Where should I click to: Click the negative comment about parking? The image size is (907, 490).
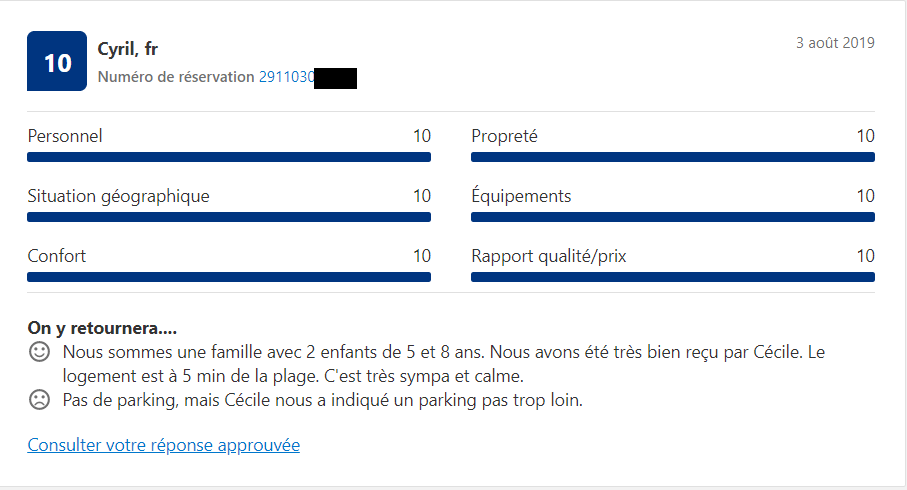tap(322, 401)
